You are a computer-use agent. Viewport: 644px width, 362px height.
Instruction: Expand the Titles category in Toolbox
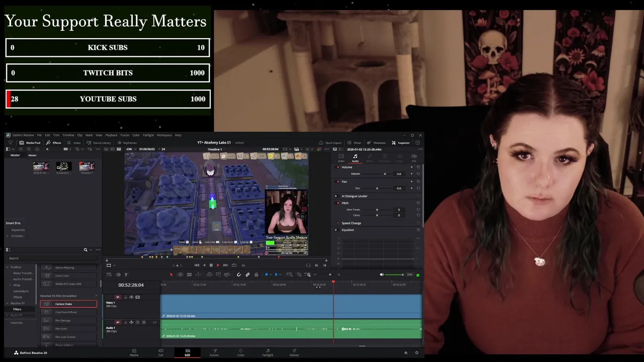(x=10, y=285)
